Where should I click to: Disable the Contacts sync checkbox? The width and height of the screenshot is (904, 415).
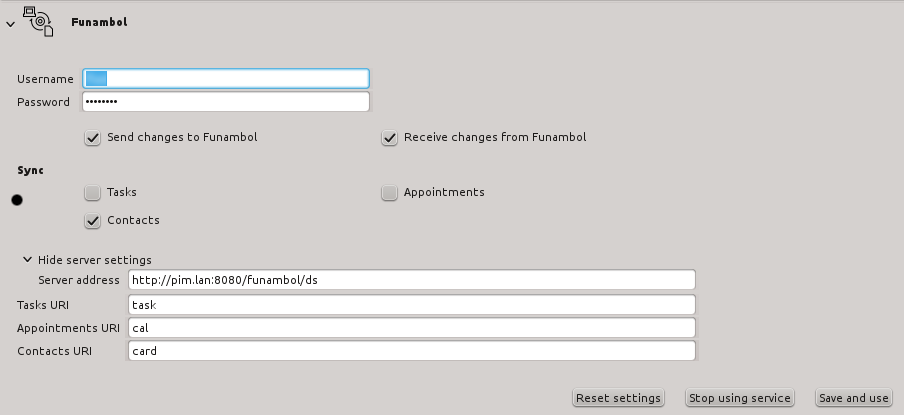pyautogui.click(x=92, y=221)
